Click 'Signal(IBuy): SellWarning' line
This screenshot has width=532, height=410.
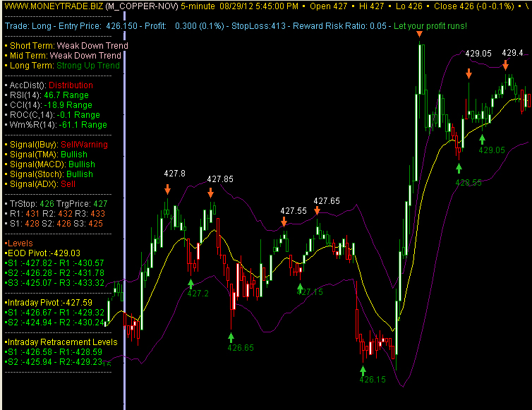pos(56,144)
